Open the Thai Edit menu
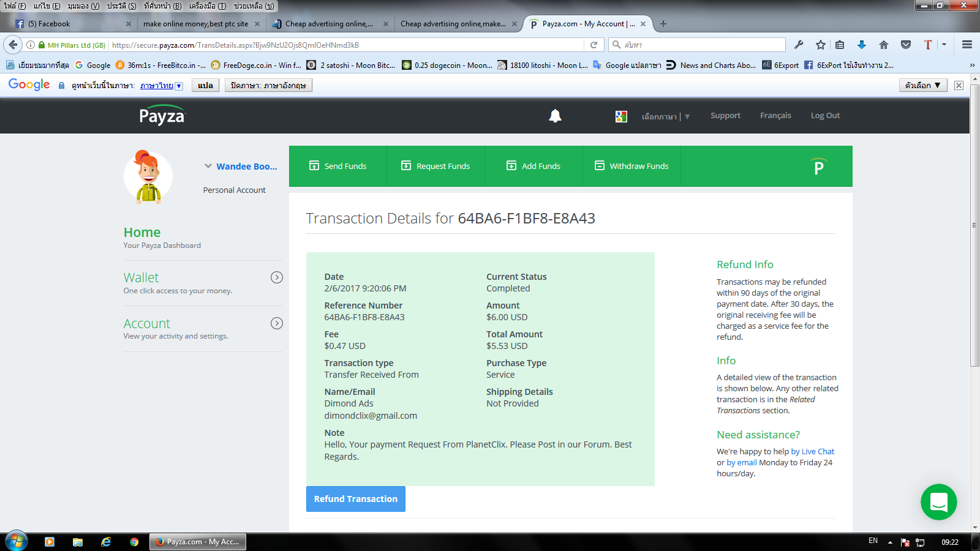This screenshot has width=980, height=551. (x=47, y=6)
